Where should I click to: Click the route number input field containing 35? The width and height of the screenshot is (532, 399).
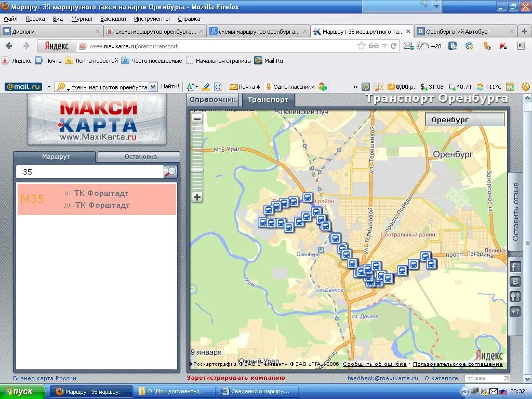pos(90,171)
